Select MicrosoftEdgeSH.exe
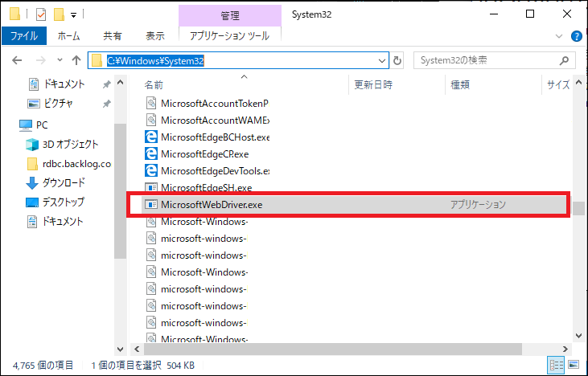 [199, 187]
